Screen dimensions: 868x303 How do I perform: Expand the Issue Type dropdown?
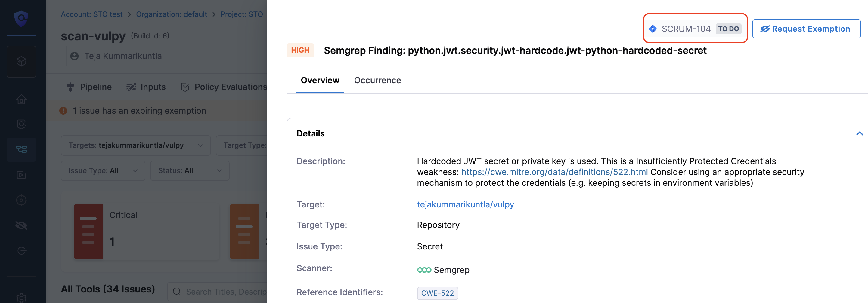103,171
